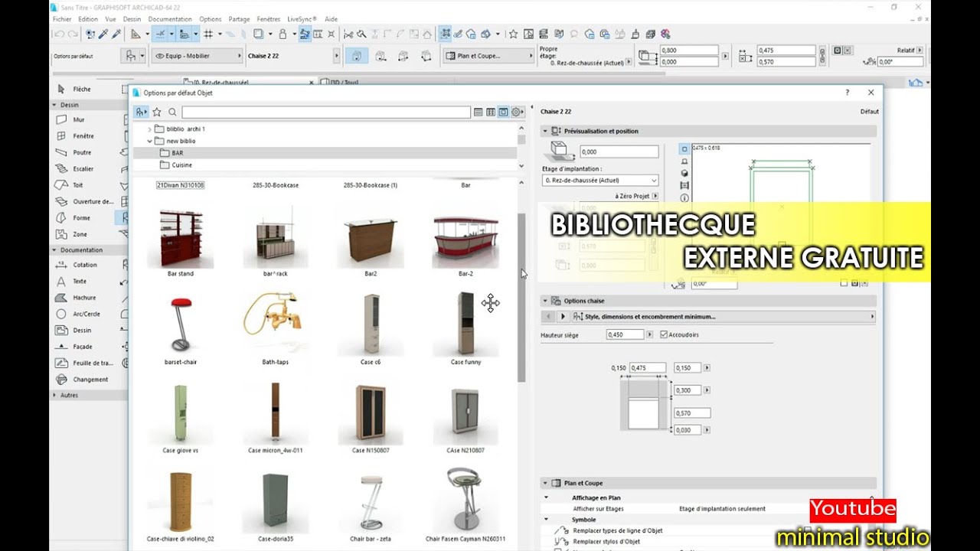The width and height of the screenshot is (980, 551).
Task: Toggle the mirror checkbox below the preview
Action: pyautogui.click(x=844, y=283)
